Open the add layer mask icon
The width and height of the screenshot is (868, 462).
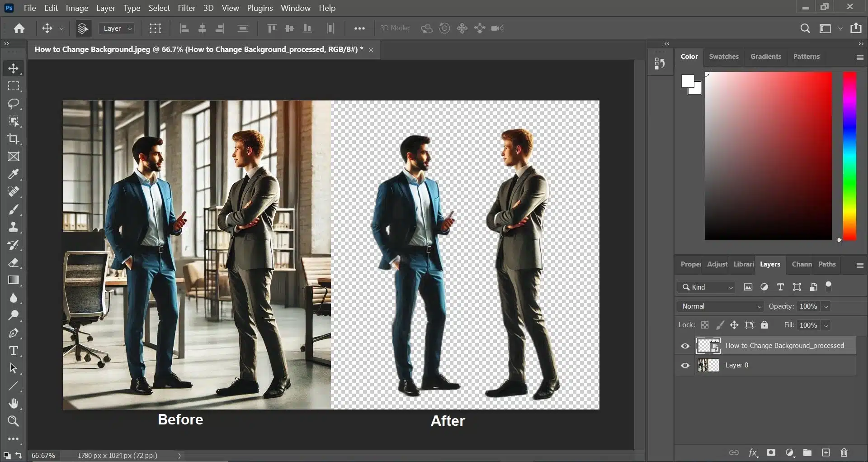click(772, 452)
